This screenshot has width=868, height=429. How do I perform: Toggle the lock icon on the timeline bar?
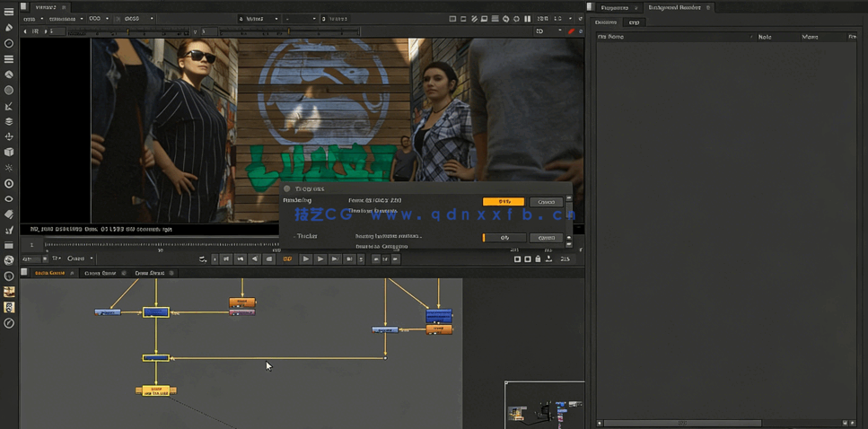(x=538, y=259)
